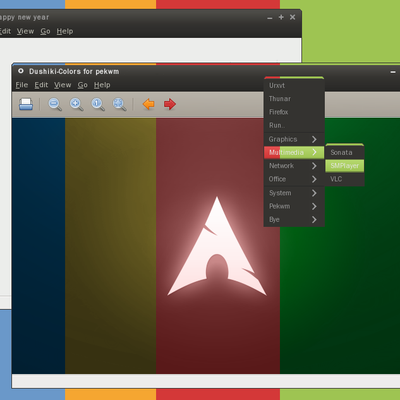
Task: Expand the Office submenu
Action: 294,179
